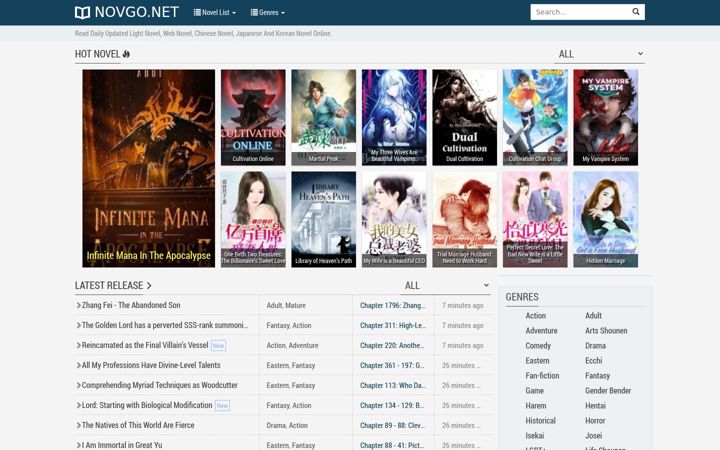
Task: Select the Eastern genre in sidebar
Action: (537, 360)
